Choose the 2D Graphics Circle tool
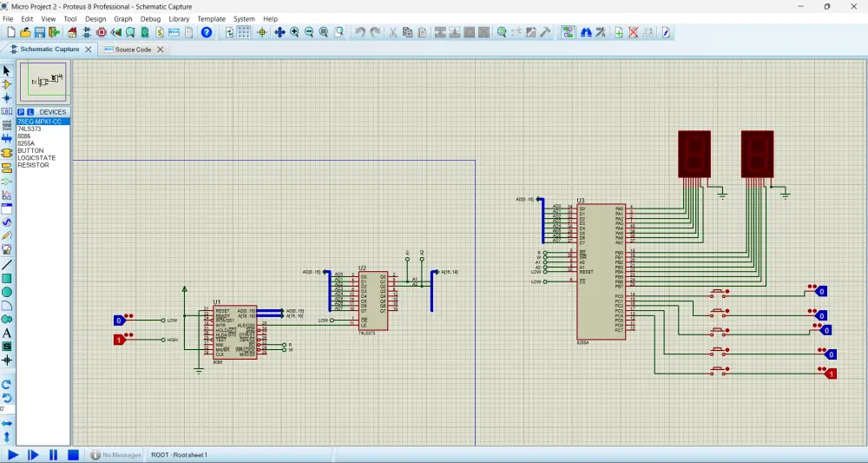This screenshot has width=868, height=463. pos(7,292)
